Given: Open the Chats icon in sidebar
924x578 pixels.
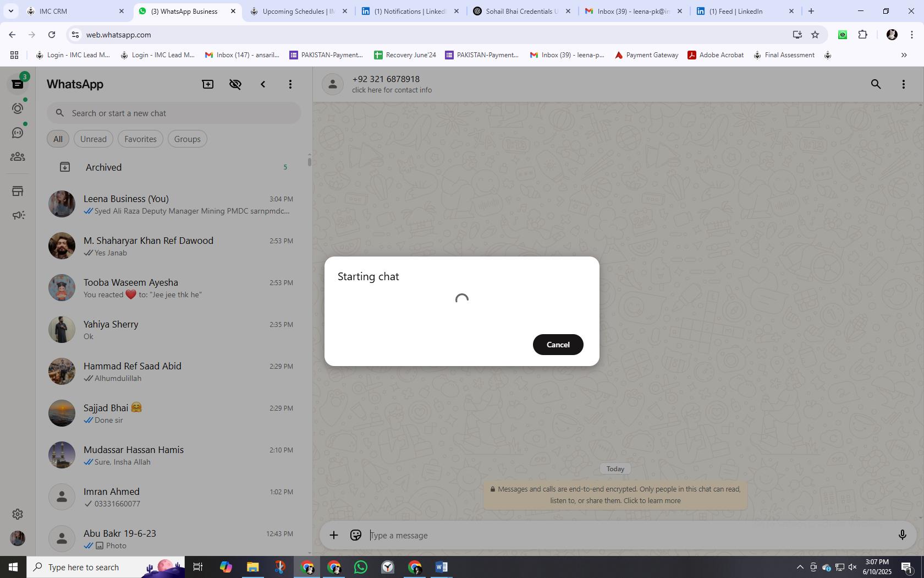Looking at the screenshot, I should pos(18,84).
